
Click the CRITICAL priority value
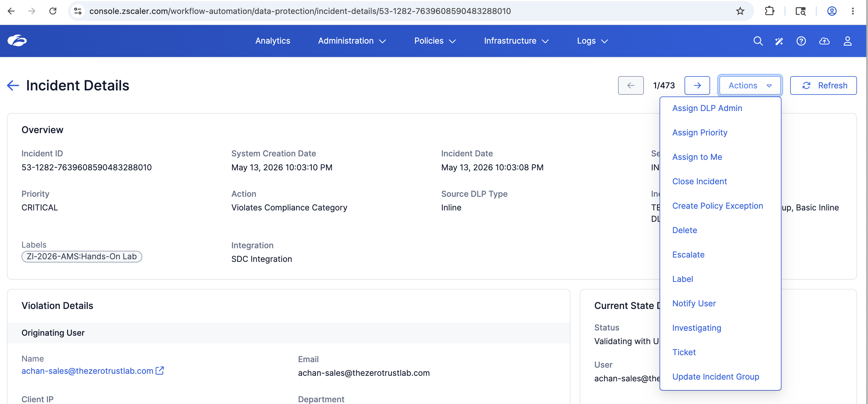(40, 208)
